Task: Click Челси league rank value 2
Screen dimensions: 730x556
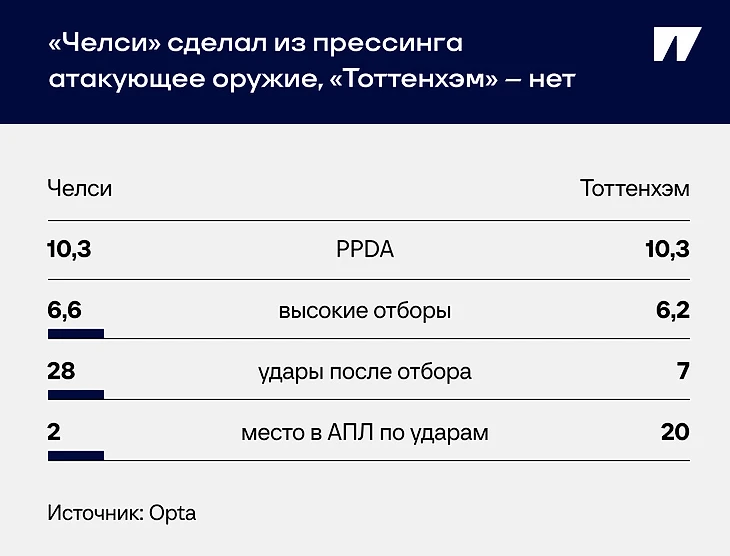Action: pos(54,432)
